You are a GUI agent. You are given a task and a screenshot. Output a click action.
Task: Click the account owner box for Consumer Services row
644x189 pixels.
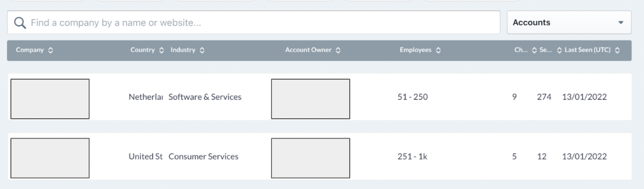(x=311, y=158)
